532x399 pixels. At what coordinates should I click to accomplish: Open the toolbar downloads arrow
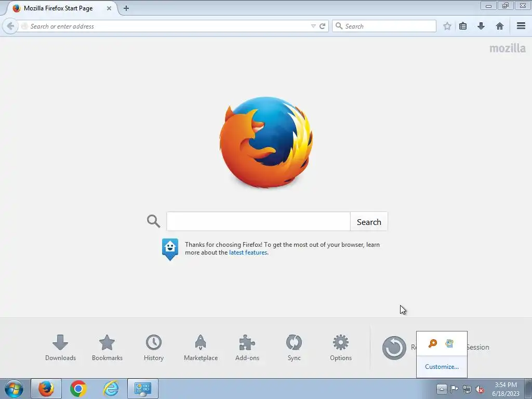pyautogui.click(x=481, y=26)
